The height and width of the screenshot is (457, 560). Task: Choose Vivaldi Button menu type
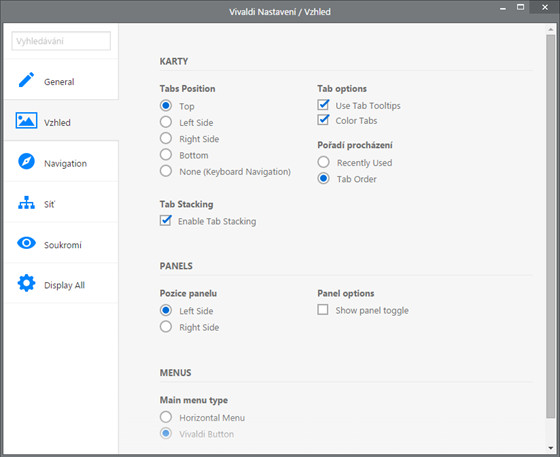tap(166, 433)
